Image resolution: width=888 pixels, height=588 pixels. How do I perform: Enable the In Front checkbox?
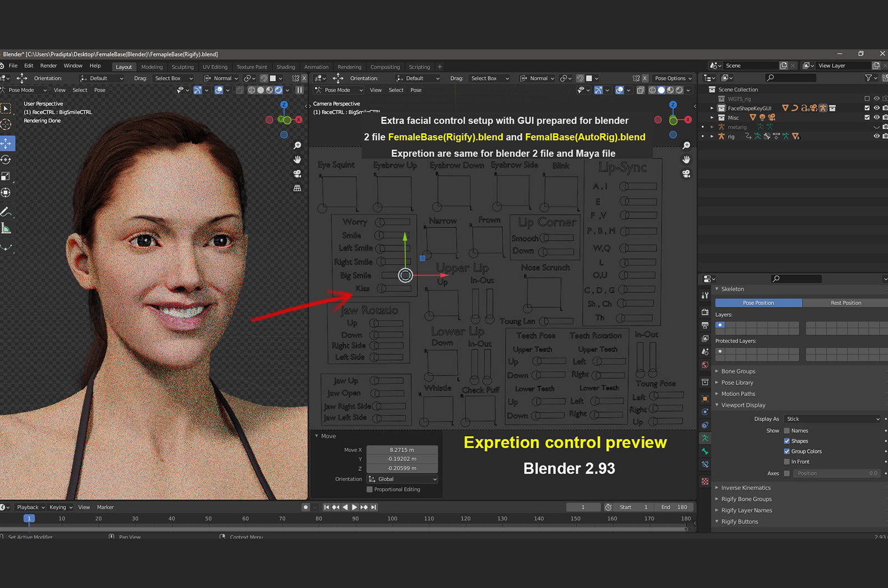point(786,462)
